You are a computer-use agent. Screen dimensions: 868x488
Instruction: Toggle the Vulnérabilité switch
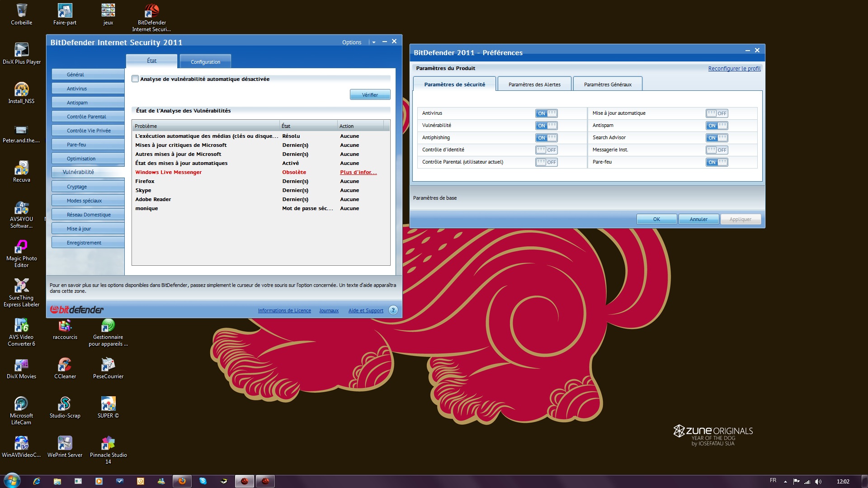546,126
